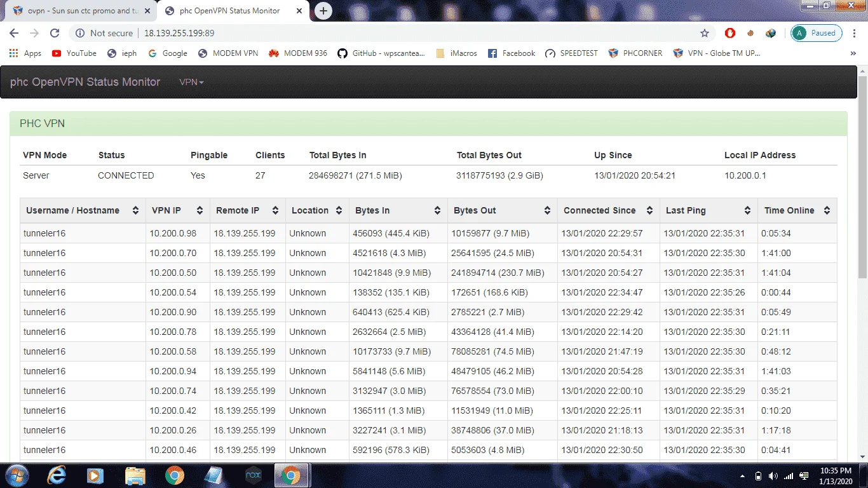This screenshot has width=868, height=488.
Task: Sort table by Connected Since column
Action: [609, 210]
